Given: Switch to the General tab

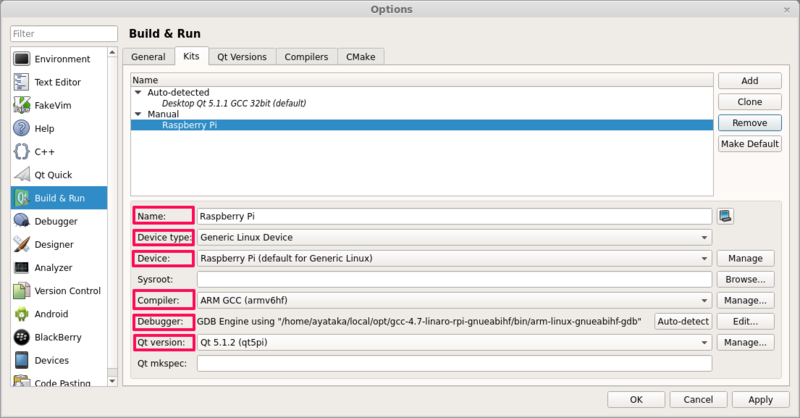Looking at the screenshot, I should point(148,57).
